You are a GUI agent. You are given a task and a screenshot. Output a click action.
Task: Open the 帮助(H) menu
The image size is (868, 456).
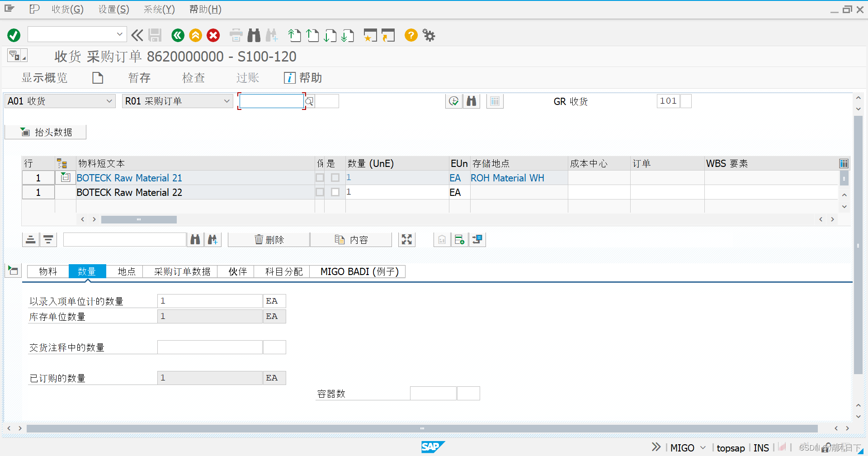pos(205,9)
